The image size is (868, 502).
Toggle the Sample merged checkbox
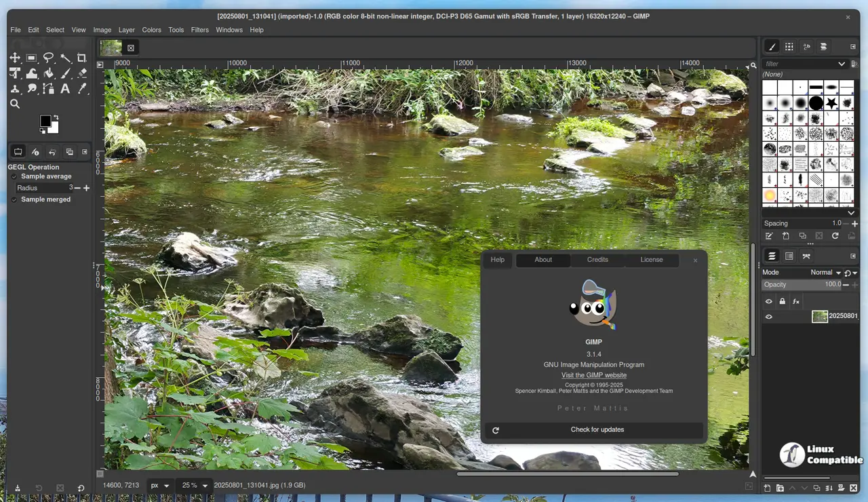pyautogui.click(x=14, y=199)
